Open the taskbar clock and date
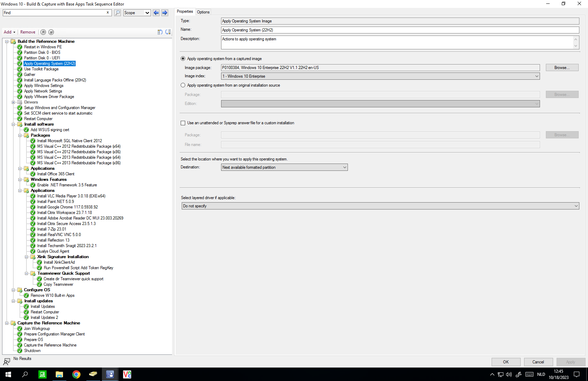Image resolution: width=588 pixels, height=381 pixels. point(559,374)
